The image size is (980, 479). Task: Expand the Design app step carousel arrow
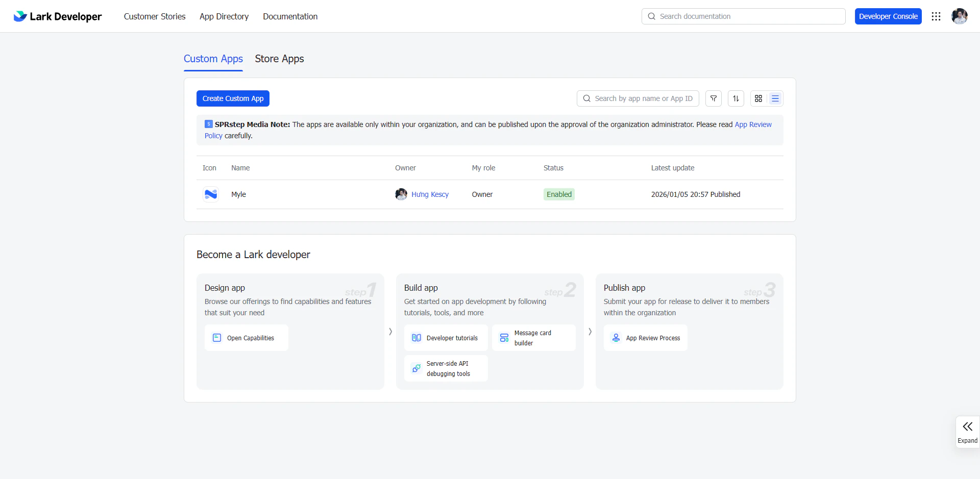click(x=390, y=332)
